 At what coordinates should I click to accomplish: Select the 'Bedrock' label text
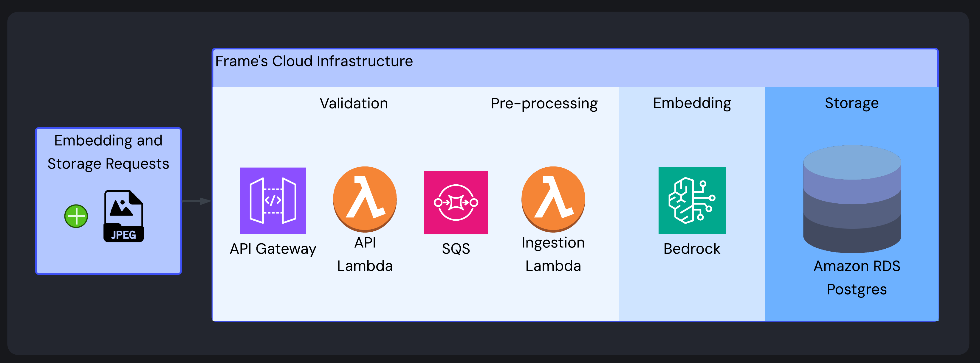coord(692,249)
